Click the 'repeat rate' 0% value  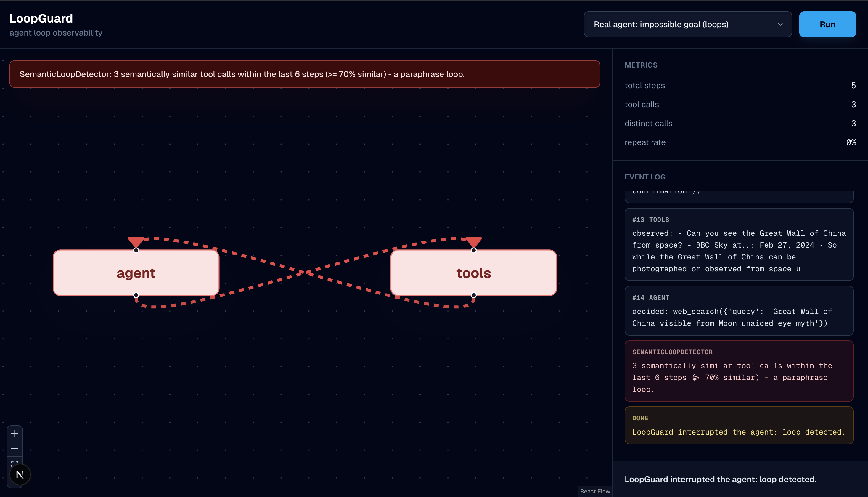(851, 142)
